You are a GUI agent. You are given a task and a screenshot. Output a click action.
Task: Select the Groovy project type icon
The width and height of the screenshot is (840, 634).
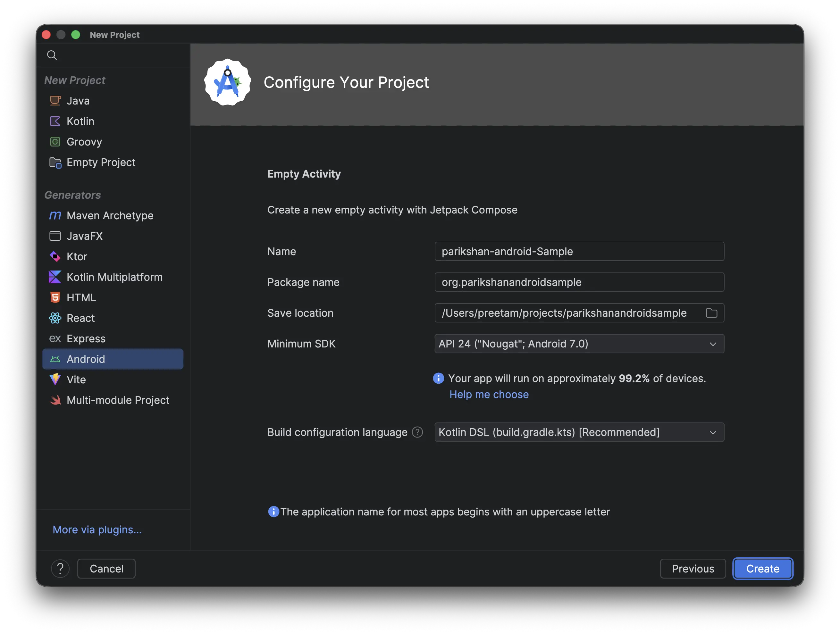coord(55,142)
